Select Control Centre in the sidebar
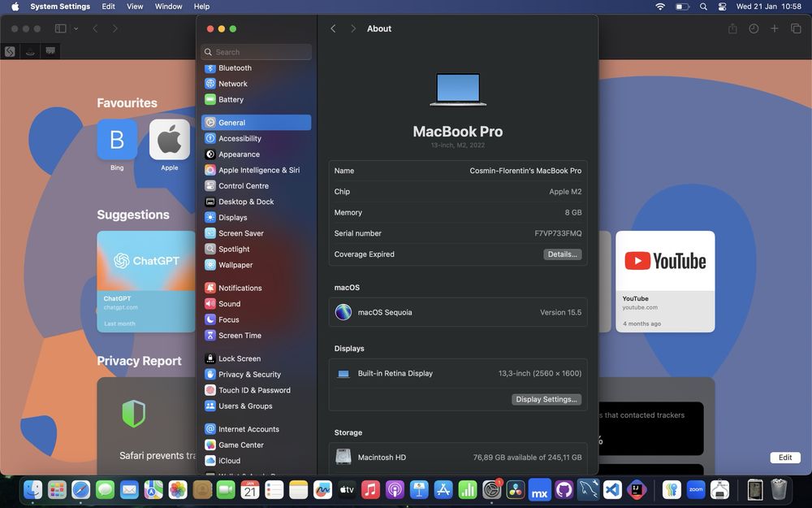This screenshot has width=812, height=508. [x=256, y=185]
